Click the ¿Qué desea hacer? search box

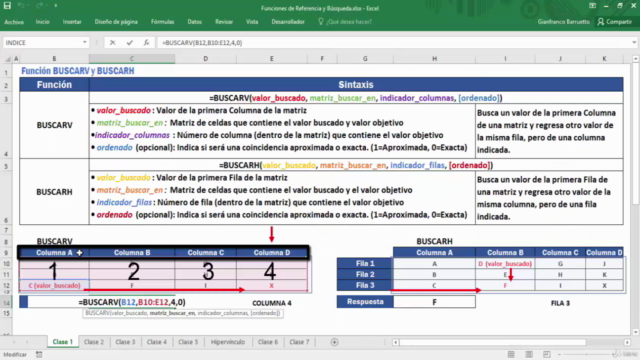[x=345, y=22]
